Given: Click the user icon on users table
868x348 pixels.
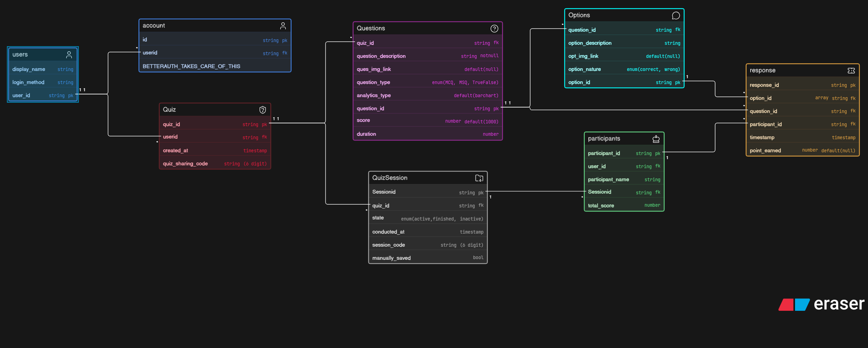Looking at the screenshot, I should point(69,55).
